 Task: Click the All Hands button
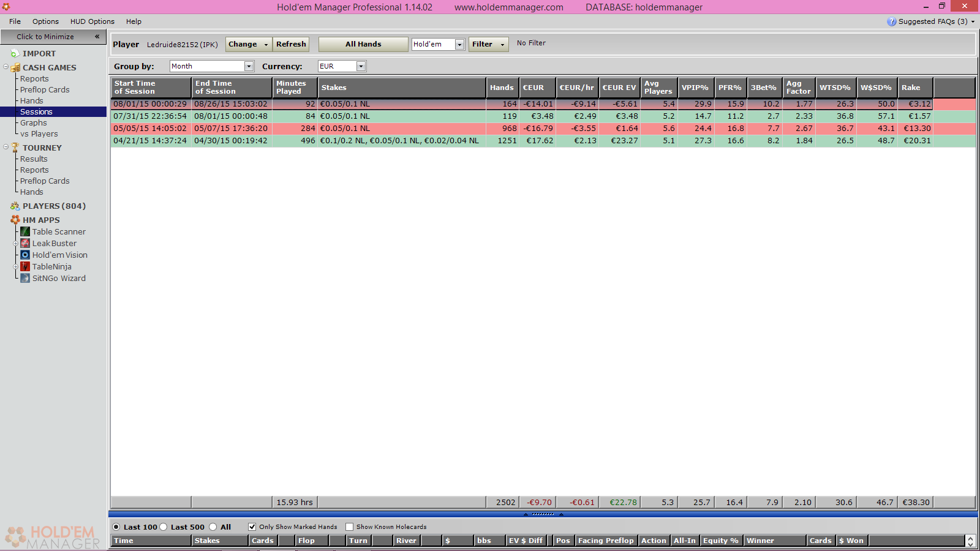(x=363, y=44)
